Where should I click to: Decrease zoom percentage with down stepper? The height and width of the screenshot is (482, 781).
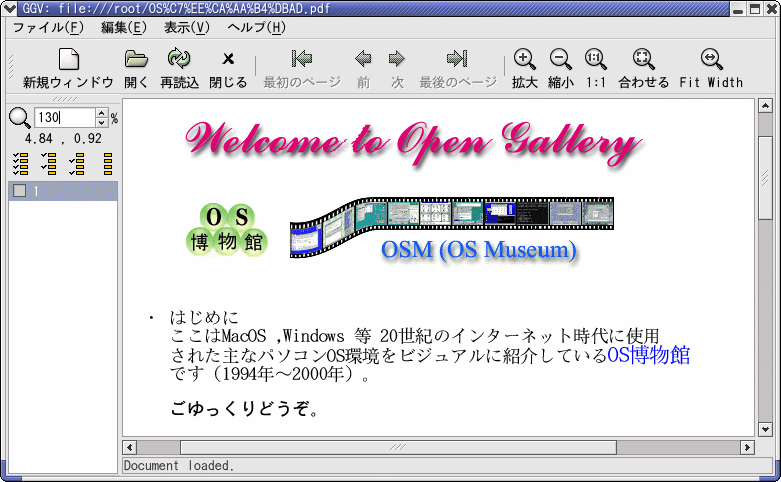coord(102,123)
